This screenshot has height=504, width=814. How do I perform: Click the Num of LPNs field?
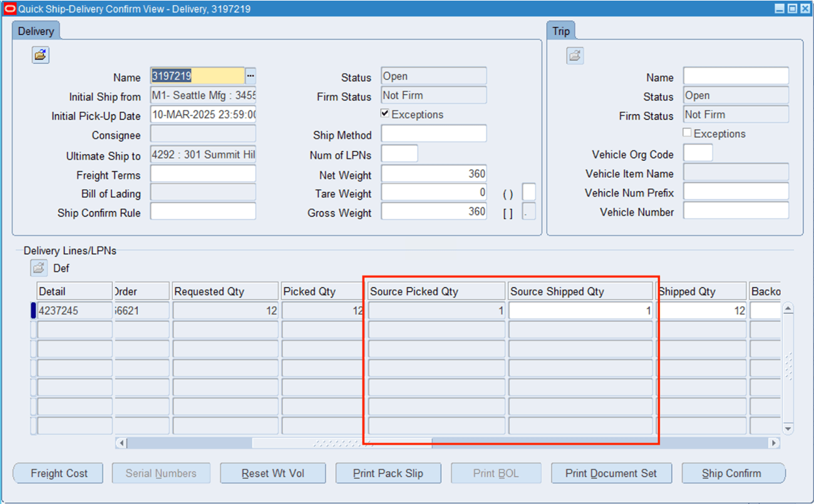pos(399,153)
